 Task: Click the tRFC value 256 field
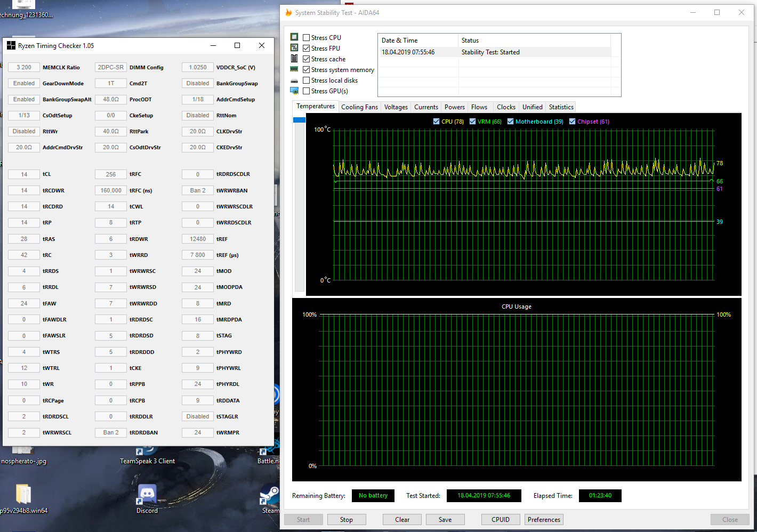[x=111, y=174]
